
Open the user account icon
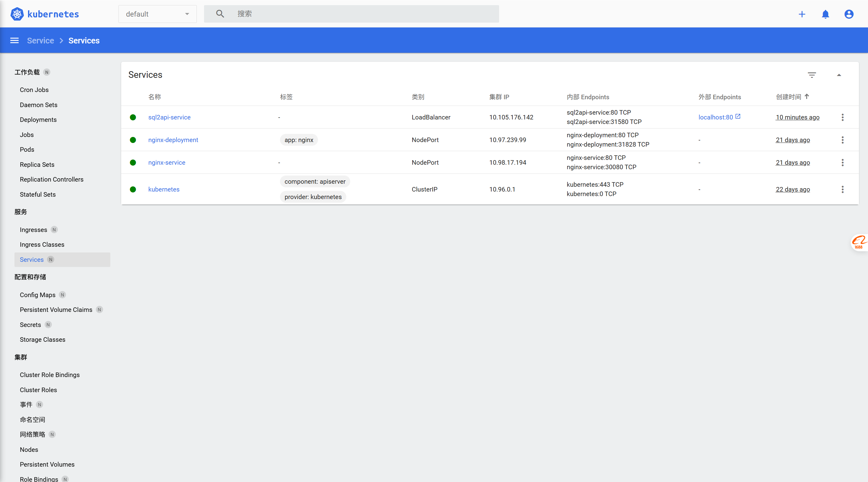tap(848, 14)
